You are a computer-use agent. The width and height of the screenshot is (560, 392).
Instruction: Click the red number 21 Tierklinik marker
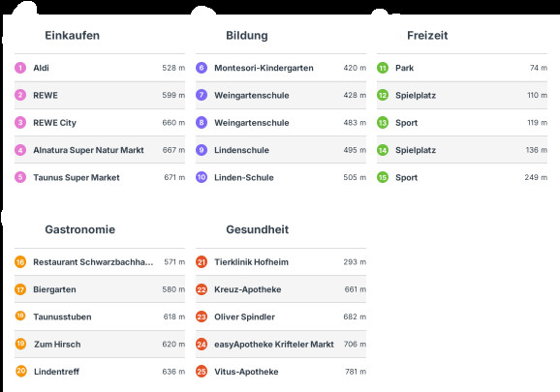coord(202,262)
